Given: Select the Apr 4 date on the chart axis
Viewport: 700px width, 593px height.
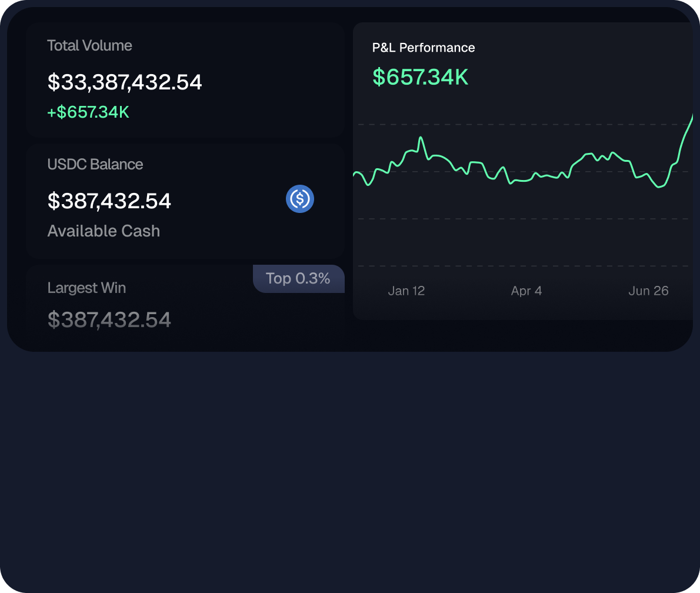Looking at the screenshot, I should pyautogui.click(x=526, y=291).
